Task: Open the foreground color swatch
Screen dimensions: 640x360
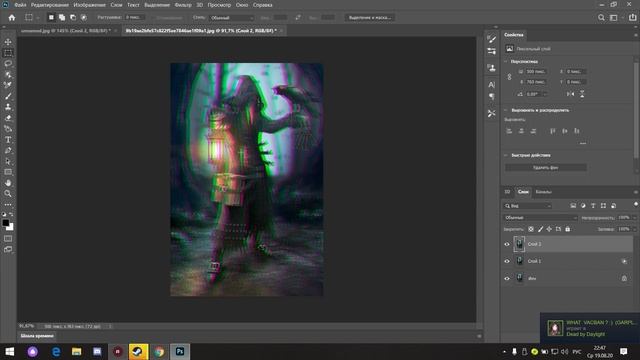Action: [5, 223]
